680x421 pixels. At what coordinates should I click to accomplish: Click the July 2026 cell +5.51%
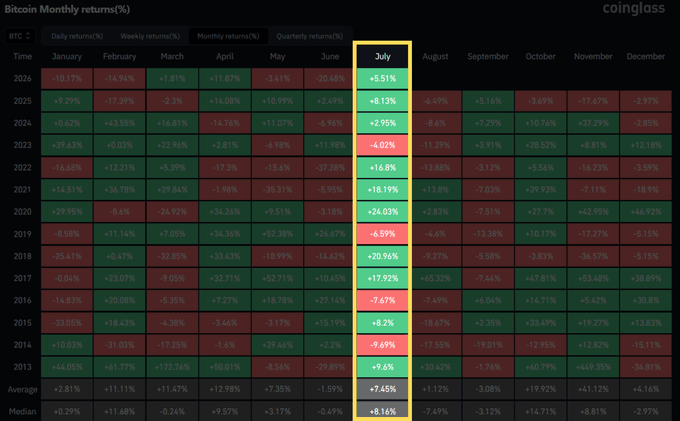tap(382, 78)
